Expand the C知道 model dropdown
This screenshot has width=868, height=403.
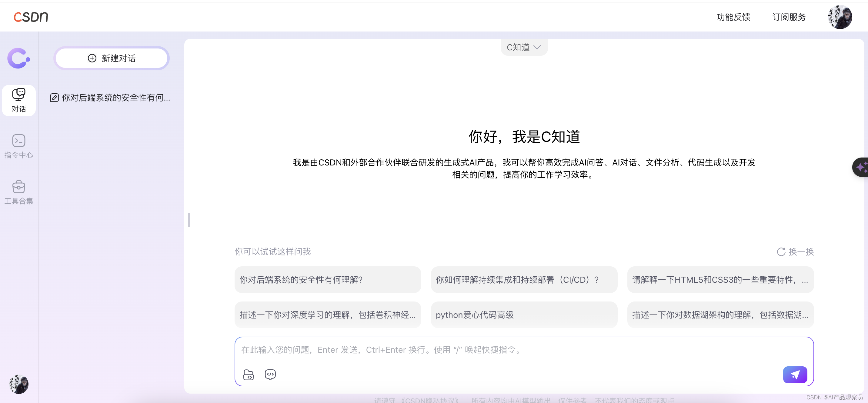(x=524, y=48)
